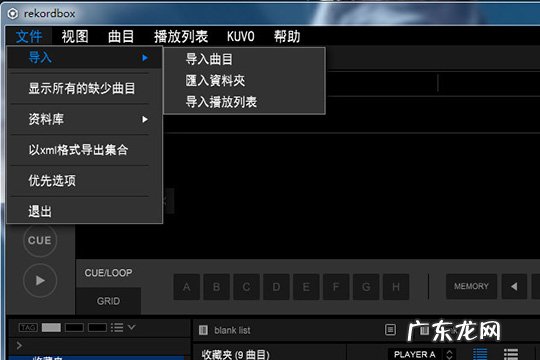Select the filled gray panel layout toggle
540x360 pixels.
point(51,327)
